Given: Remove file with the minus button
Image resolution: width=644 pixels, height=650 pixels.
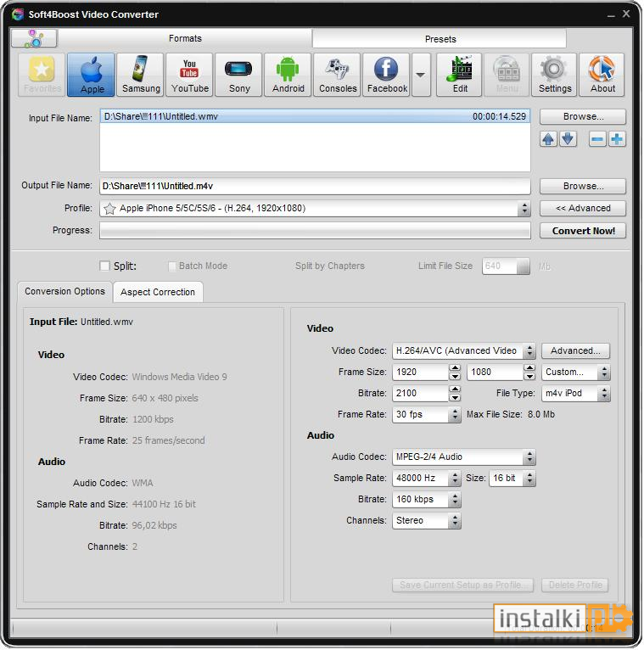Looking at the screenshot, I should (x=597, y=139).
